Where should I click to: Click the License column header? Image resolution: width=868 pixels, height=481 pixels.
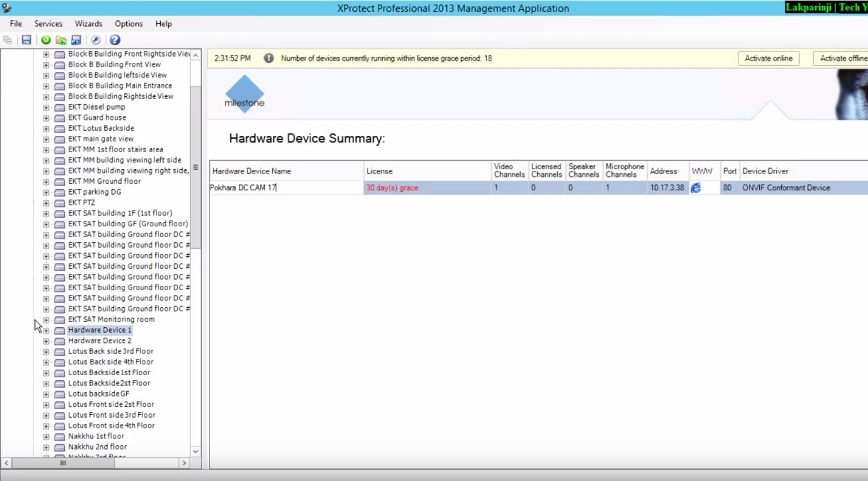tap(427, 171)
